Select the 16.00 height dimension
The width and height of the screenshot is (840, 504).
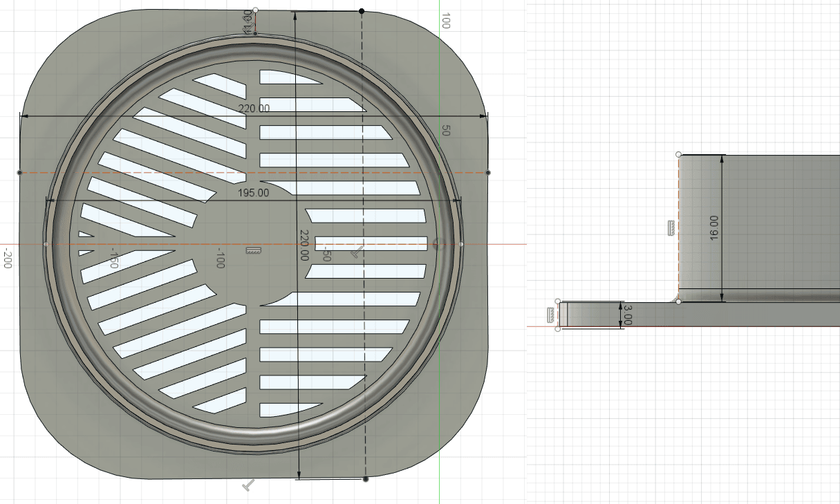click(713, 228)
